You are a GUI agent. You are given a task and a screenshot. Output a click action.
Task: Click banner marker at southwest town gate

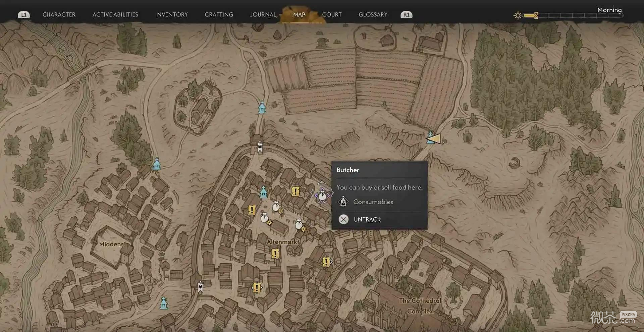pyautogui.click(x=200, y=287)
